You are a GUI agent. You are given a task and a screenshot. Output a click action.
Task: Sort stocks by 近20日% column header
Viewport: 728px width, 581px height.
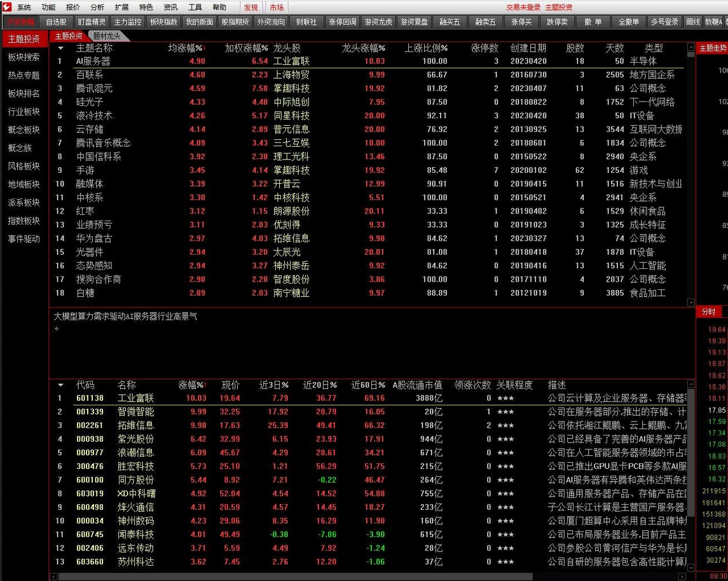pyautogui.click(x=320, y=385)
